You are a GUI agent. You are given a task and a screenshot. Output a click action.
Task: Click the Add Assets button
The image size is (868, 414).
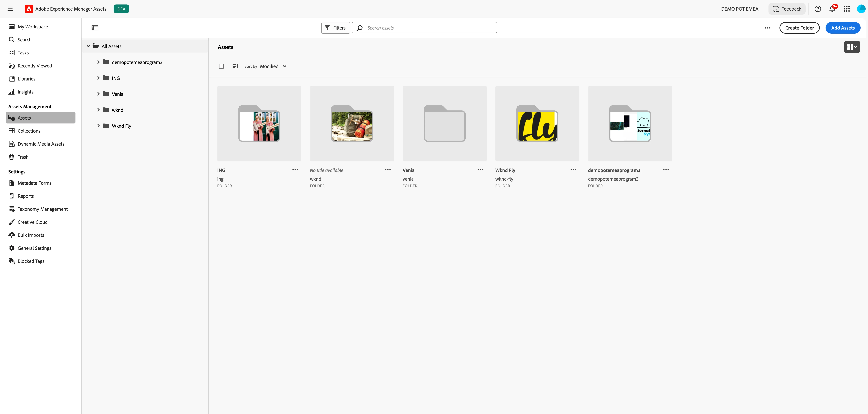pyautogui.click(x=843, y=28)
